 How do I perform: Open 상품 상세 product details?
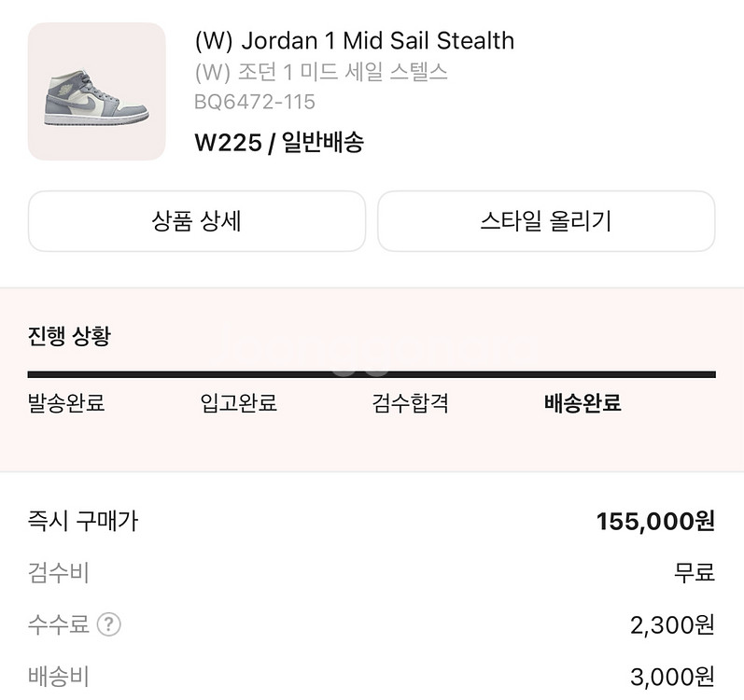point(196,221)
